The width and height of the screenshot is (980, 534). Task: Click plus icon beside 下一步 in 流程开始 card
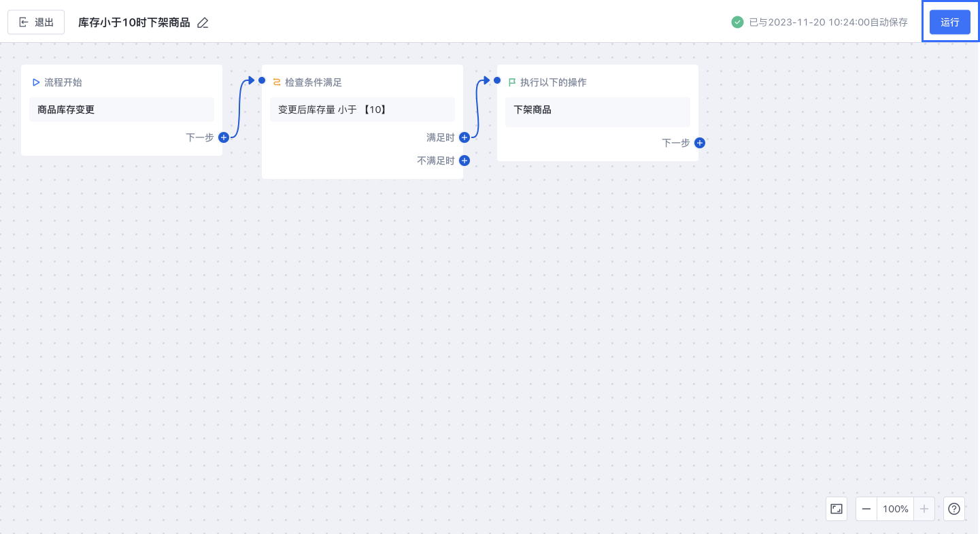point(224,137)
